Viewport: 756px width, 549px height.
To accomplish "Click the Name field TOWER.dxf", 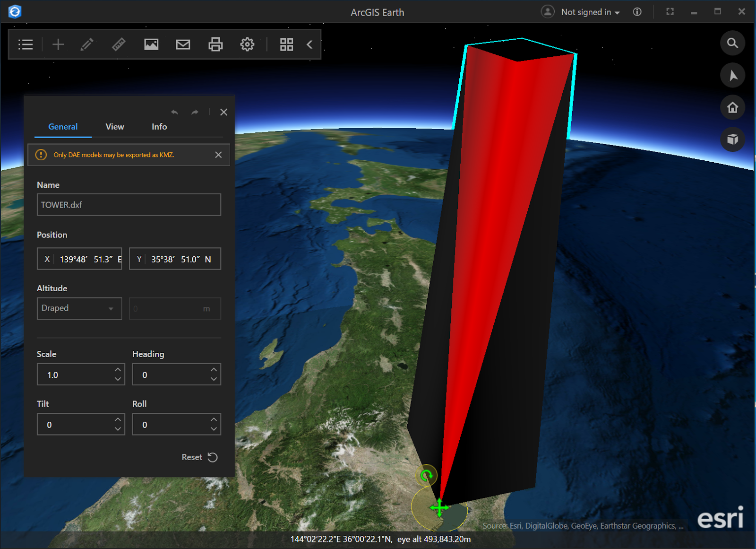I will click(129, 205).
